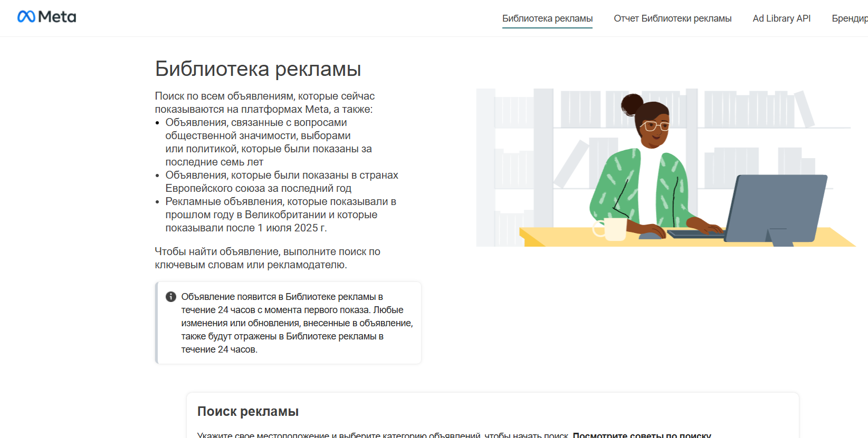Click the text 'последние семь лет'
The height and width of the screenshot is (438, 868).
coord(214,162)
